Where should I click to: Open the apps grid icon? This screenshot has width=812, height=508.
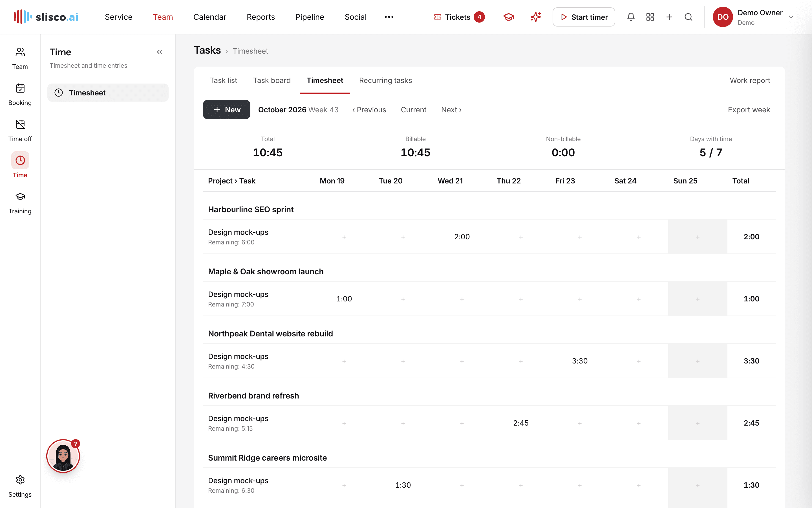(x=650, y=17)
